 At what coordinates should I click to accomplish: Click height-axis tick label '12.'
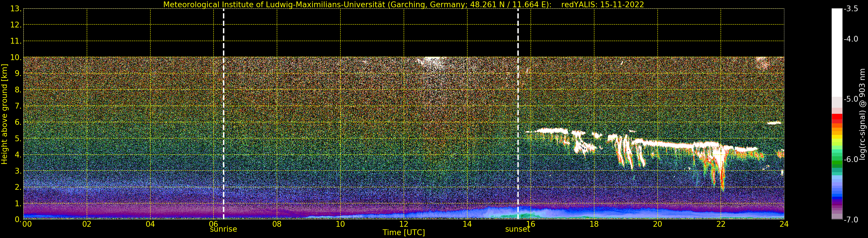coord(16,25)
